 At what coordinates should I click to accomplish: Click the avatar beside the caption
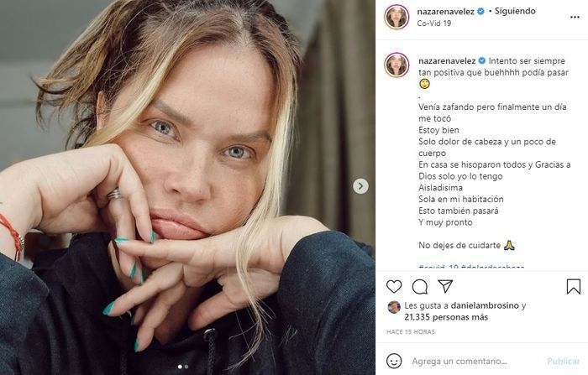click(x=396, y=65)
